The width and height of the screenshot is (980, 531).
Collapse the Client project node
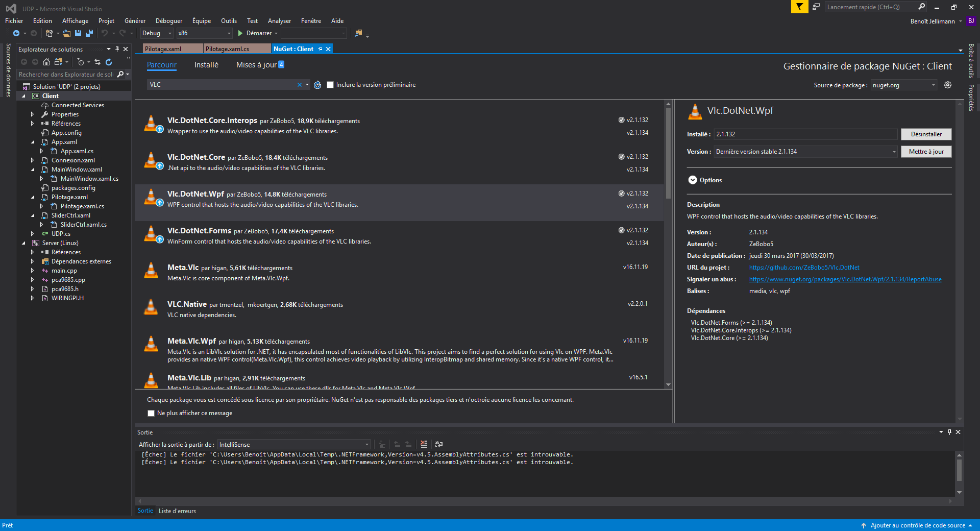tap(23, 96)
